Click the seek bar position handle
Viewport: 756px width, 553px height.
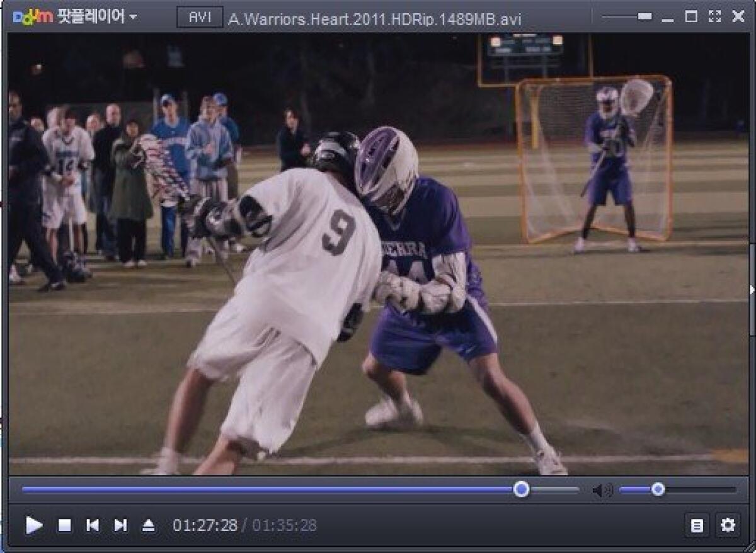click(521, 489)
